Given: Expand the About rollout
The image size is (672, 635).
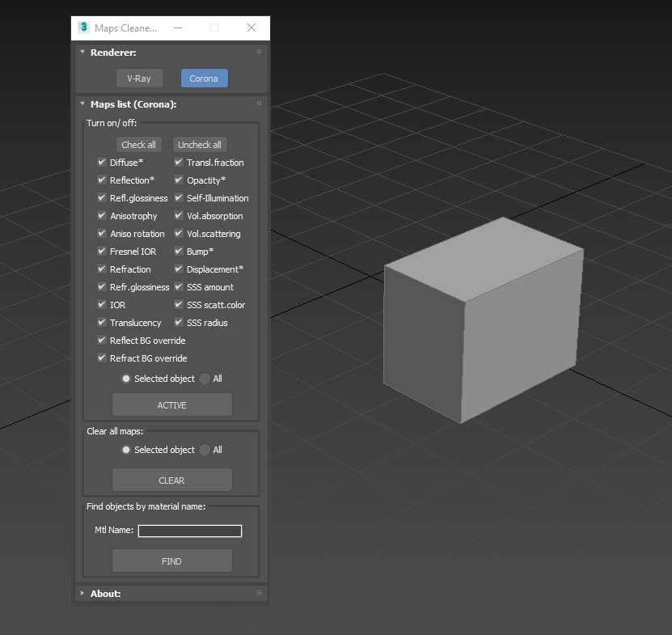Looking at the screenshot, I should click(x=82, y=593).
